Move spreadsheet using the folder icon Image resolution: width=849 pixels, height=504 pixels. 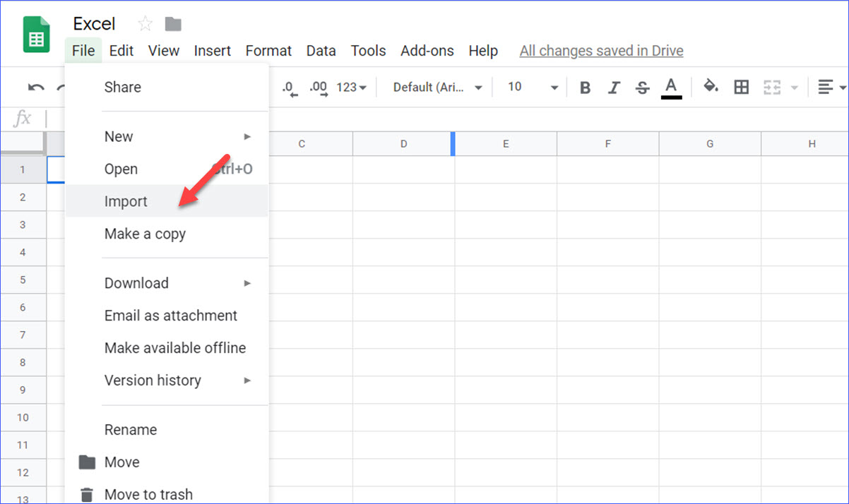tap(172, 23)
